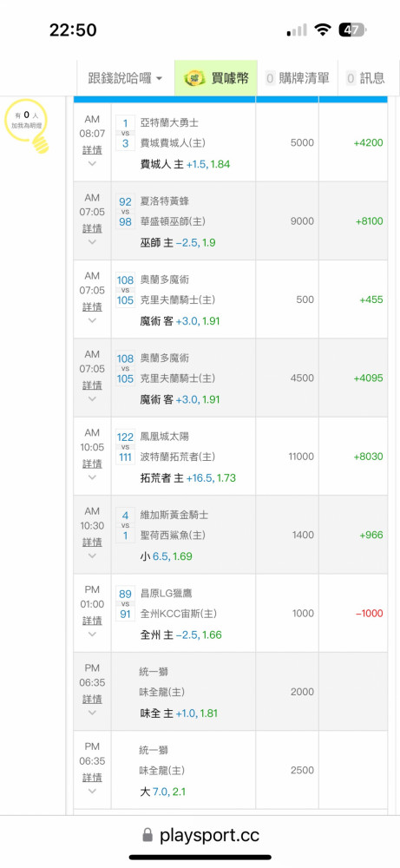This screenshot has height=868, width=400.
Task: Open the 購牌清單 tab
Action: pyautogui.click(x=298, y=78)
